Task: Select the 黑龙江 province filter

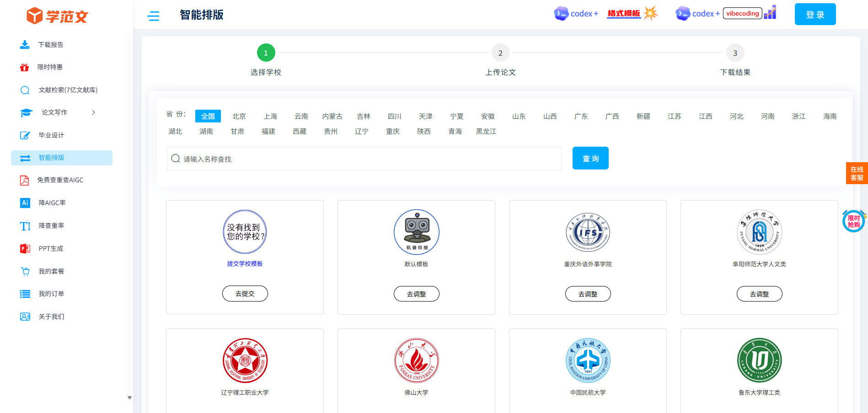Action: pos(486,131)
